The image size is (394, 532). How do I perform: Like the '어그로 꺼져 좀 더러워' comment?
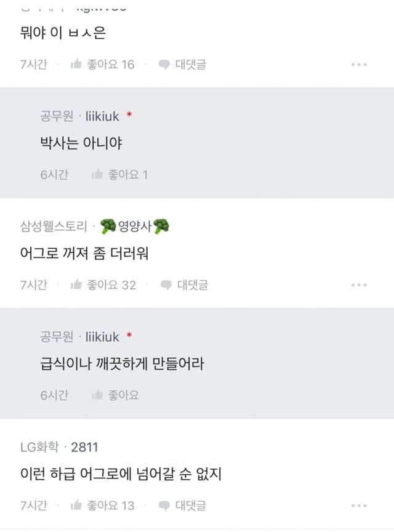(77, 285)
